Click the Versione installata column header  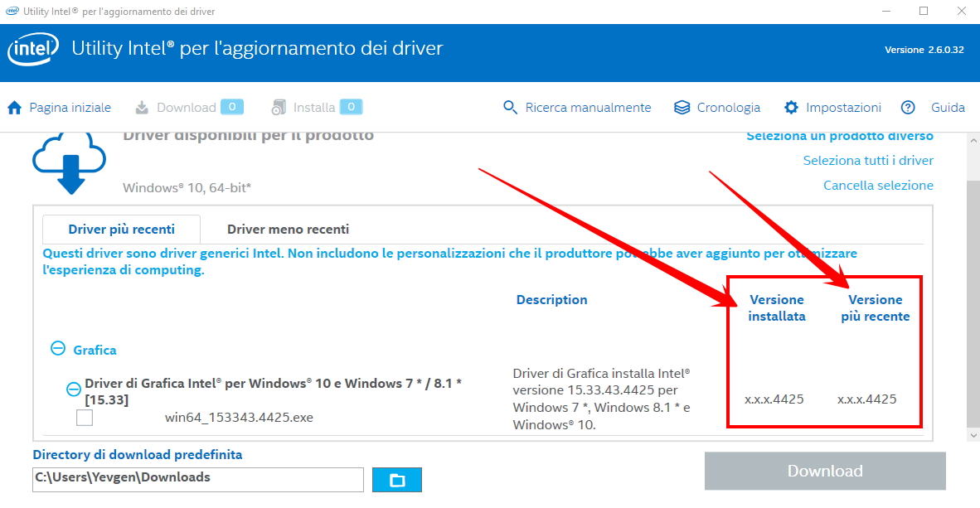point(777,308)
